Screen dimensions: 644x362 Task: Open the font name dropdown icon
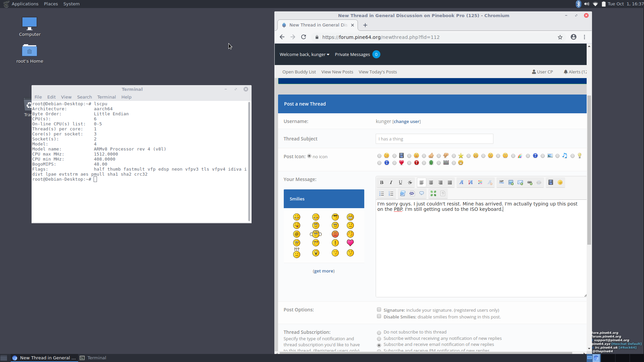click(461, 182)
